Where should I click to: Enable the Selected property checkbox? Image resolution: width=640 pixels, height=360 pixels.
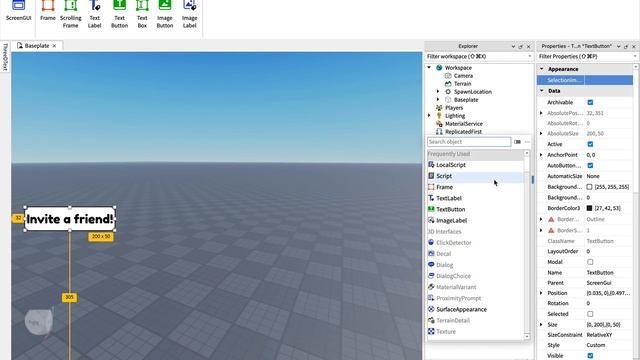coord(590,314)
